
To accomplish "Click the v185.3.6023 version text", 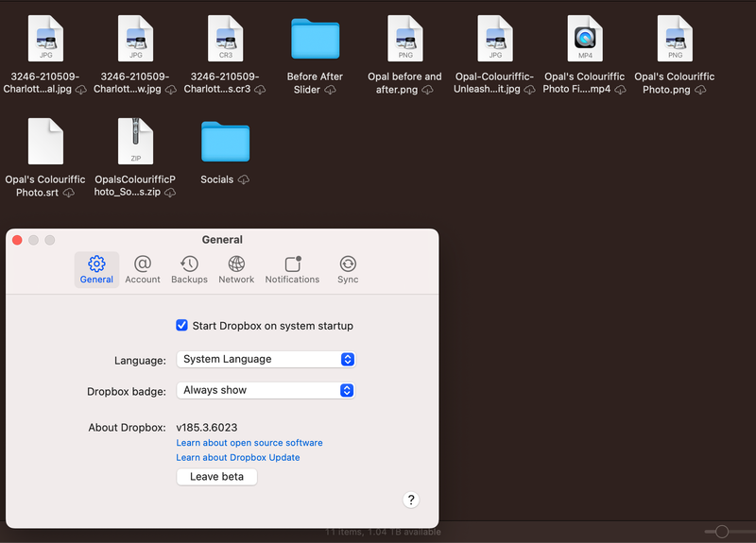I will coord(206,428).
